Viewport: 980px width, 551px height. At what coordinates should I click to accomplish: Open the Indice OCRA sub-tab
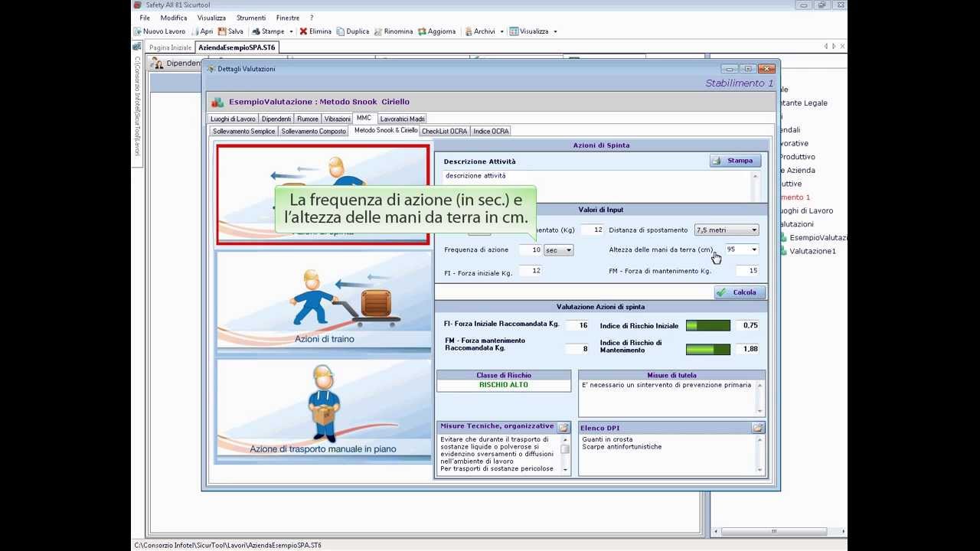point(491,131)
